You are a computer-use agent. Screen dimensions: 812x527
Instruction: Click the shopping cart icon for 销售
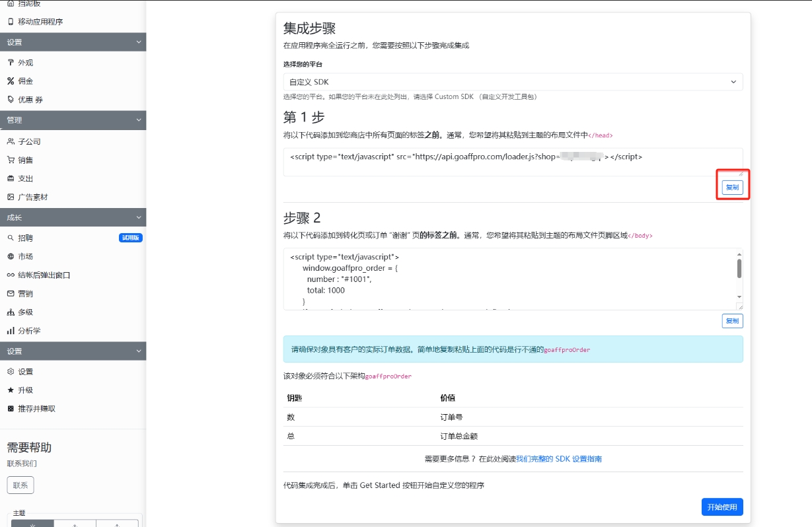coord(11,160)
